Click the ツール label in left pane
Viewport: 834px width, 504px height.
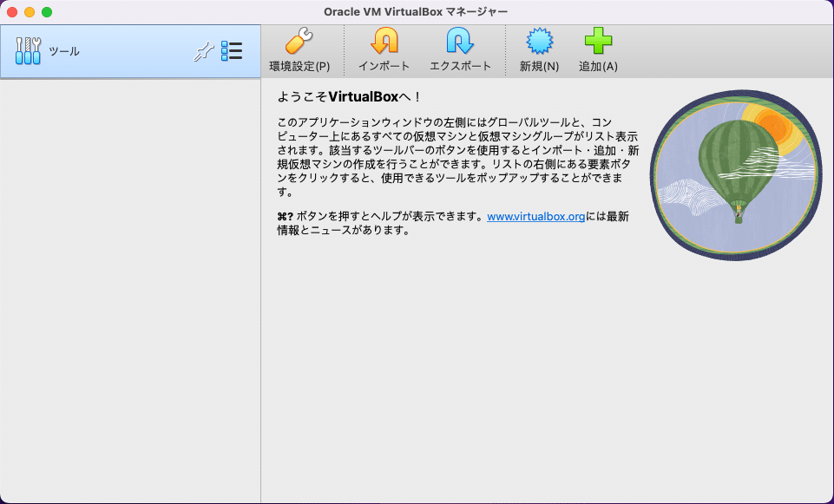(x=64, y=51)
